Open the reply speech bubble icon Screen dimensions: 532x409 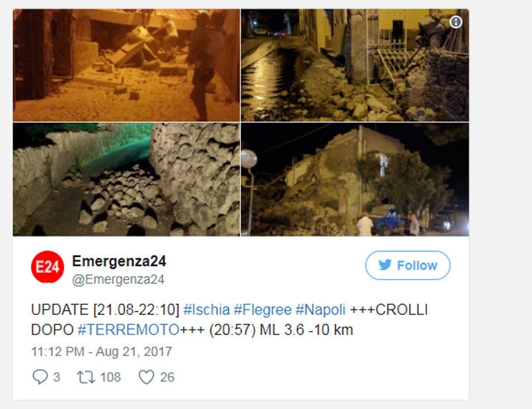click(39, 377)
